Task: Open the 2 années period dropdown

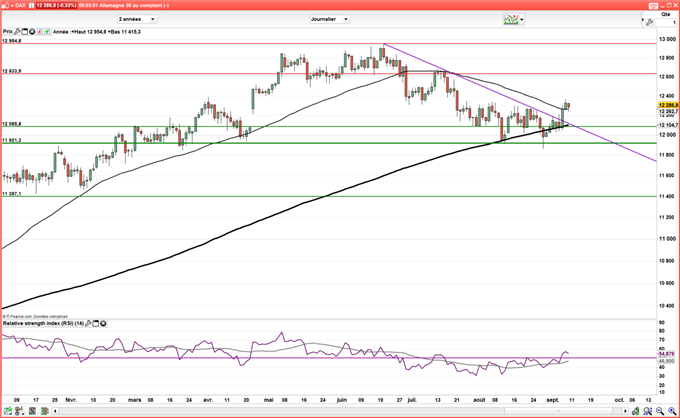Action: point(137,19)
